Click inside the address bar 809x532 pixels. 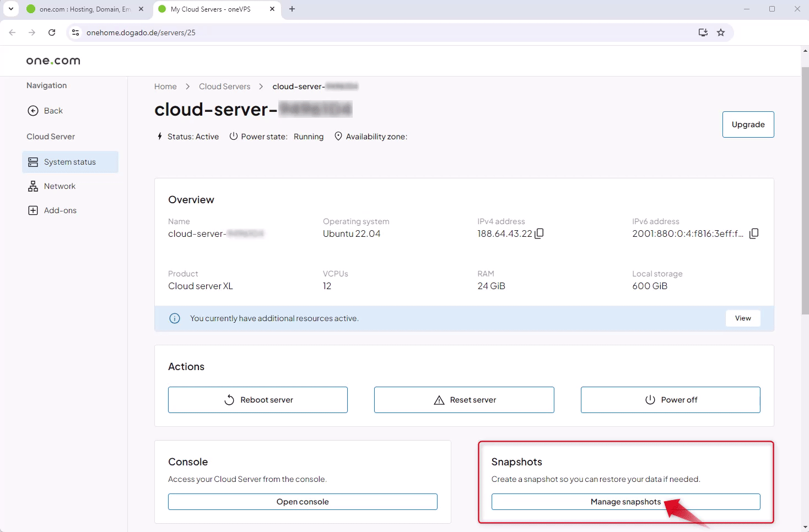click(331, 32)
